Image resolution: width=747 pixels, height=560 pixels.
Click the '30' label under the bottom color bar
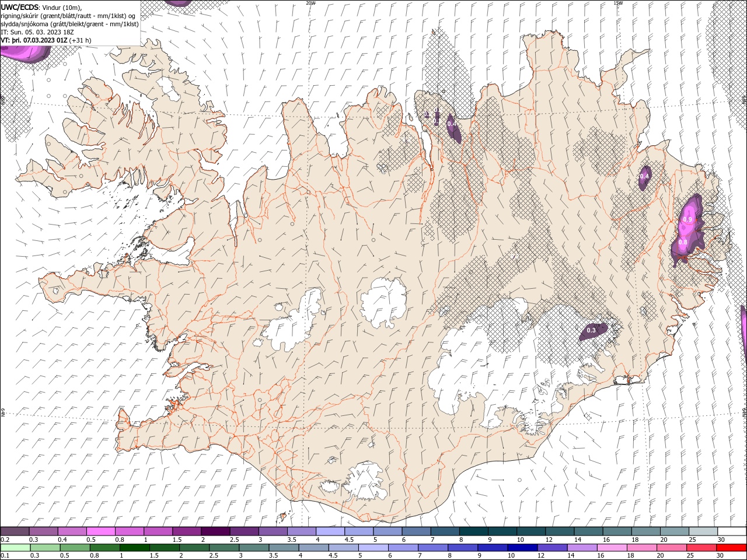720,555
